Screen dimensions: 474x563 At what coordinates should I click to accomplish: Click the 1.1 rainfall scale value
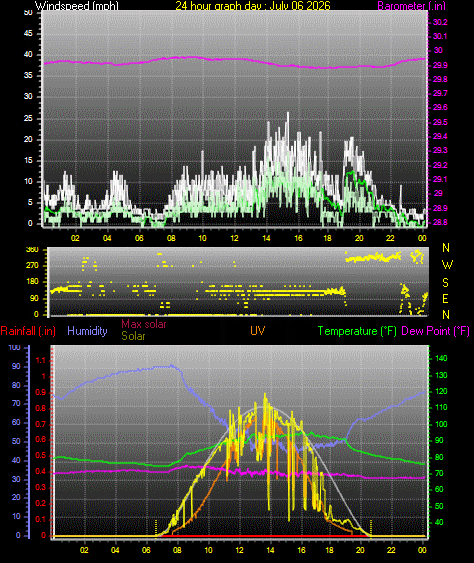pyautogui.click(x=41, y=360)
